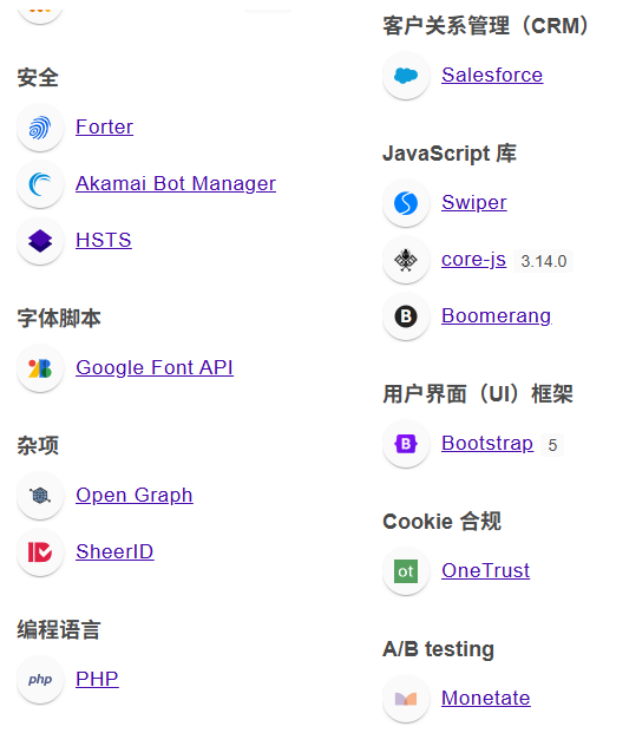This screenshot has height=729, width=626.
Task: Click the black Boomerang B icon
Action: (406, 317)
